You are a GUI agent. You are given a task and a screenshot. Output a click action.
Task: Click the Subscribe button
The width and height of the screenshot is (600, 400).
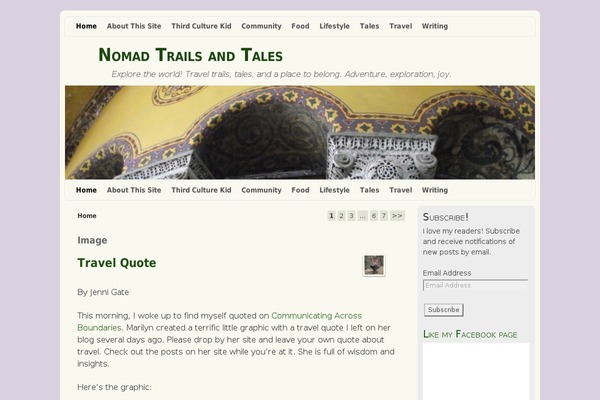pos(443,310)
